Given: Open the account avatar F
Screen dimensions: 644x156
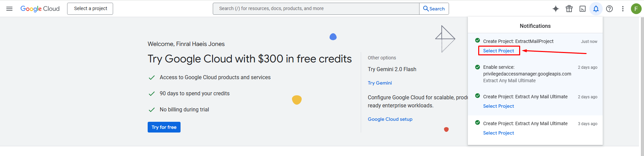Looking at the screenshot, I should point(636,9).
